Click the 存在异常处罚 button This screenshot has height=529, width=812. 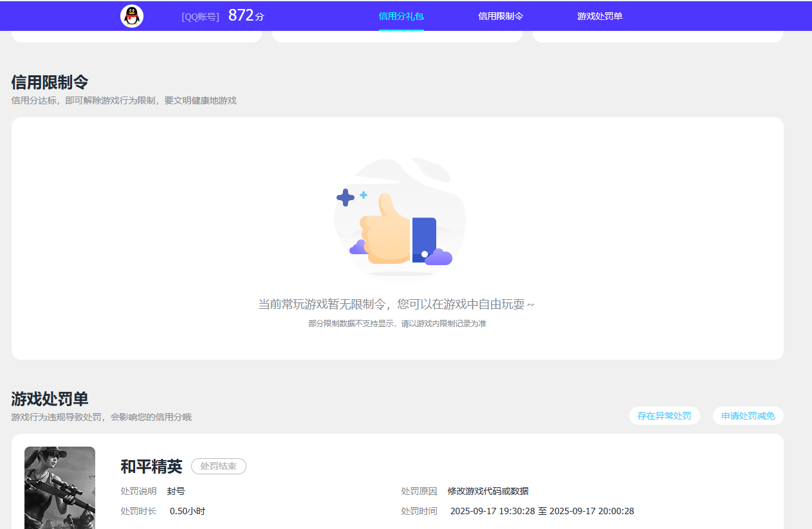pyautogui.click(x=665, y=416)
